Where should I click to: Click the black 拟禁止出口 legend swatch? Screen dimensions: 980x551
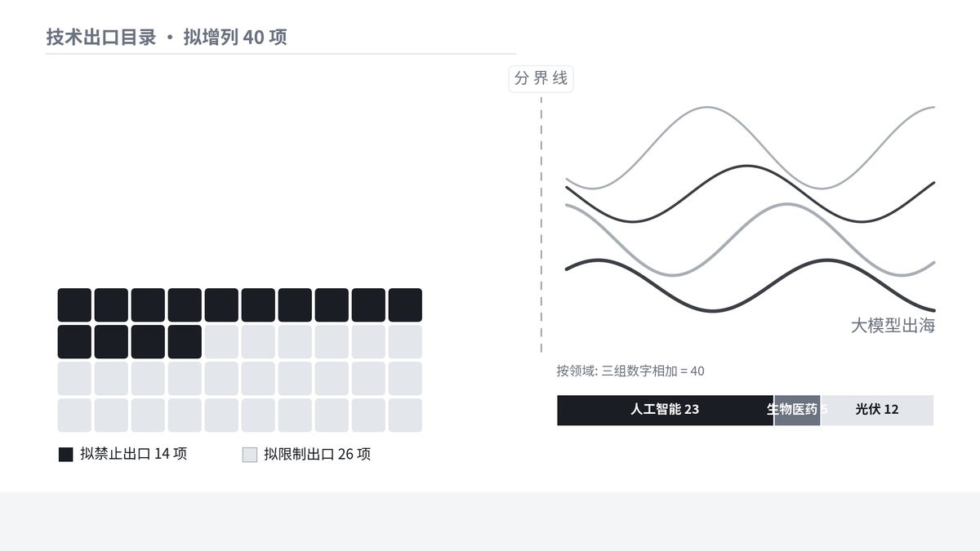pos(66,455)
